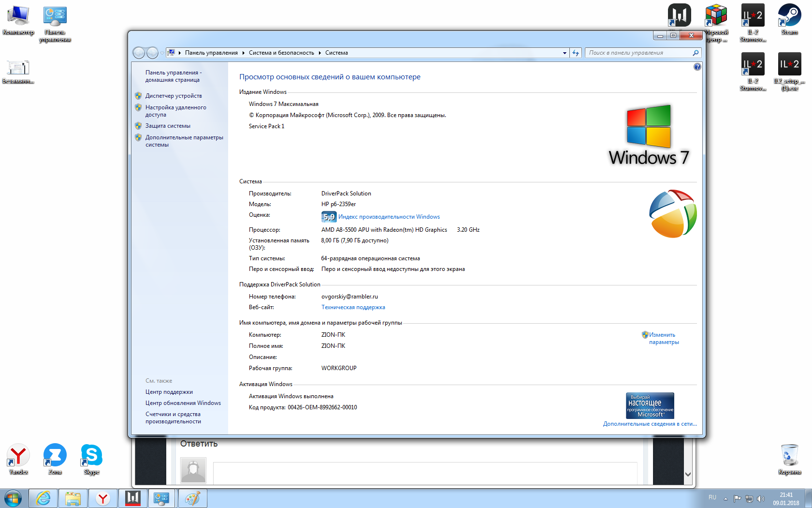The image size is (812, 508).
Task: Open Paint taskbar button
Action: coord(192,498)
